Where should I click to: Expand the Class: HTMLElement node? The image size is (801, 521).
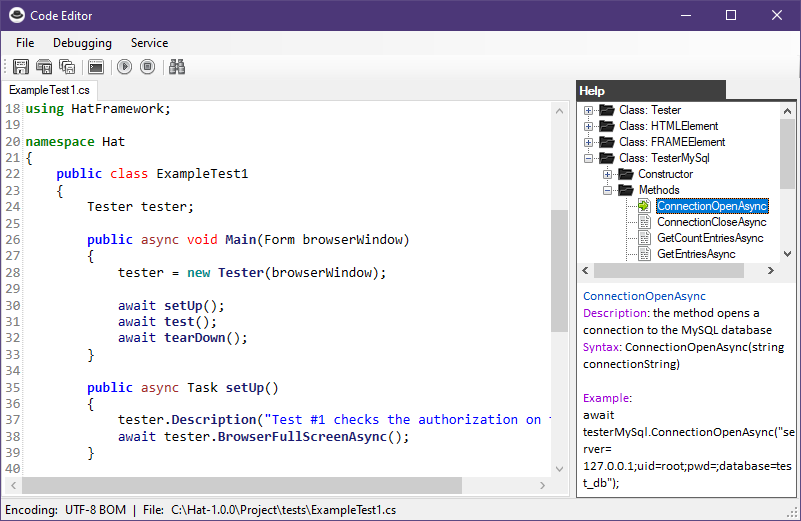click(589, 126)
